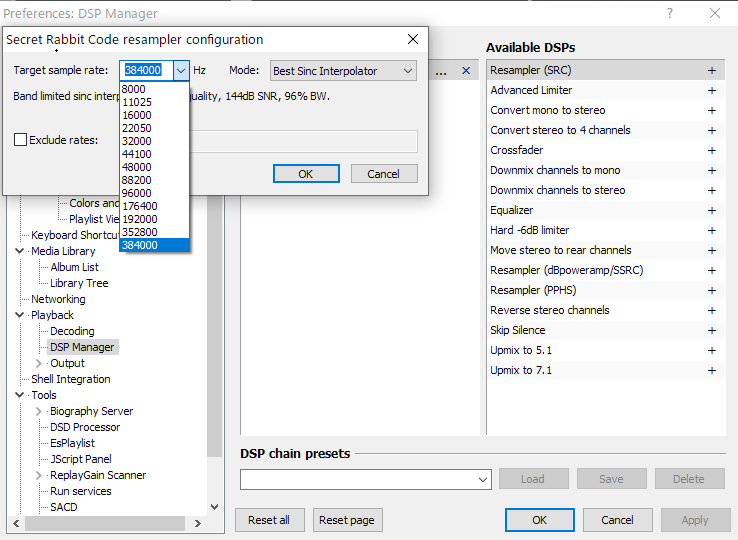Add Hard -6dB limiter via plus icon
Screen dimensions: 738x540
[x=712, y=230]
